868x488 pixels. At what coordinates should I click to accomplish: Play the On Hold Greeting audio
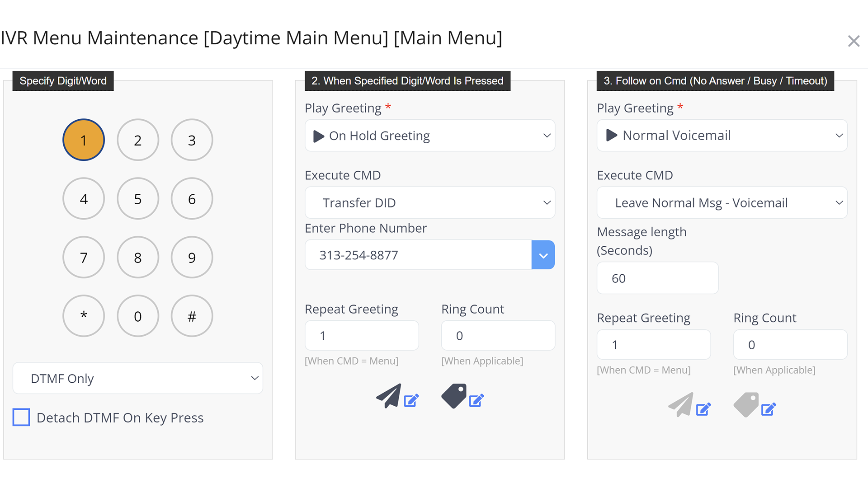tap(319, 136)
